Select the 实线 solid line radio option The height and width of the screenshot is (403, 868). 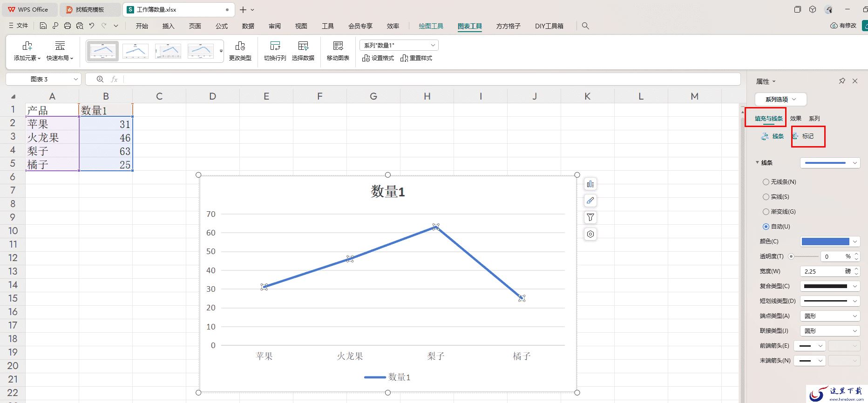click(x=766, y=197)
